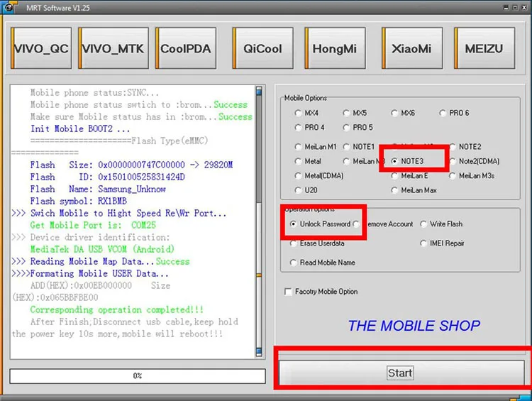The width and height of the screenshot is (532, 401).
Task: Click the log panel scroll down arrow
Action: coord(259,351)
